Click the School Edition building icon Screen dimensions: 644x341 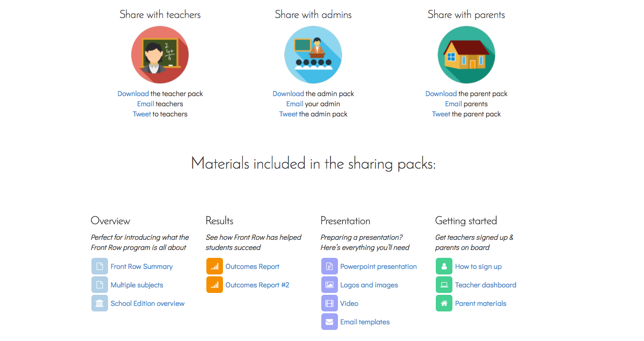tap(99, 303)
